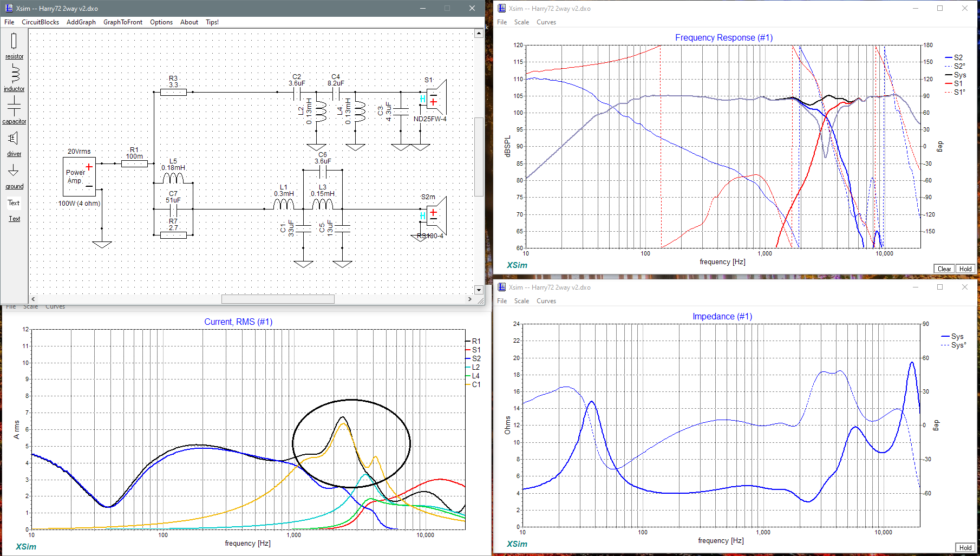Click Hold button in Impedance window
The width and height of the screenshot is (980, 556).
point(965,548)
